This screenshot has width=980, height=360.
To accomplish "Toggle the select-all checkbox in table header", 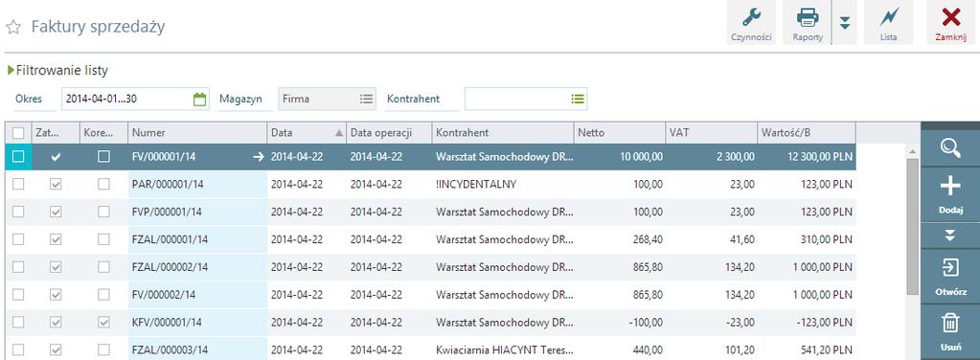I will [x=18, y=132].
